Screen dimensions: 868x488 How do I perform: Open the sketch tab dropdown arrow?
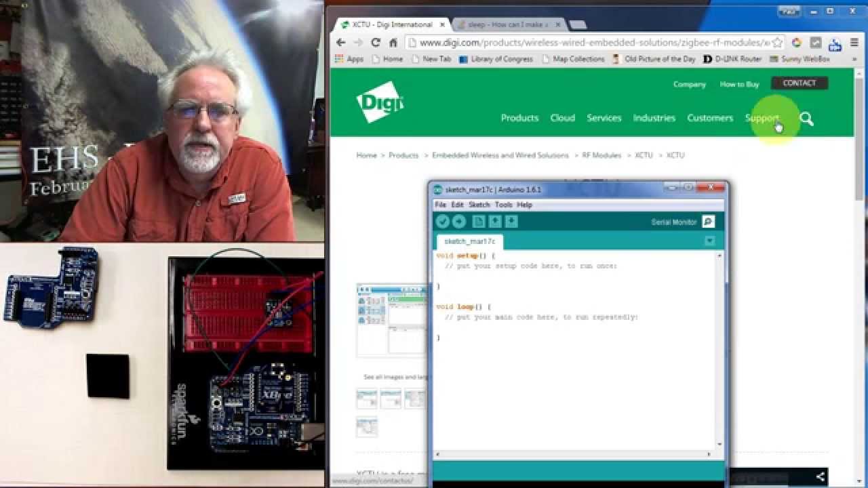coord(709,241)
